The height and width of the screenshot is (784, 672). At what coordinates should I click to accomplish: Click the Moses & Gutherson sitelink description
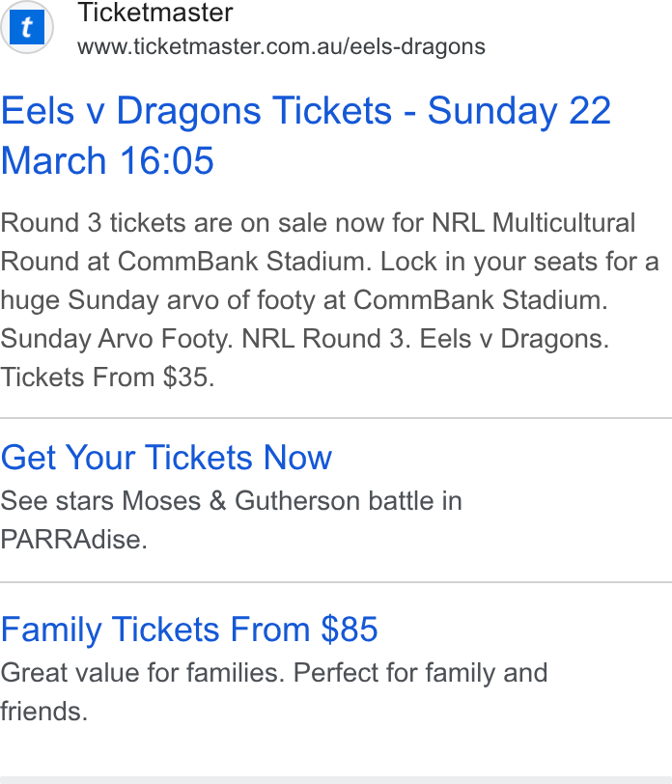click(x=231, y=520)
